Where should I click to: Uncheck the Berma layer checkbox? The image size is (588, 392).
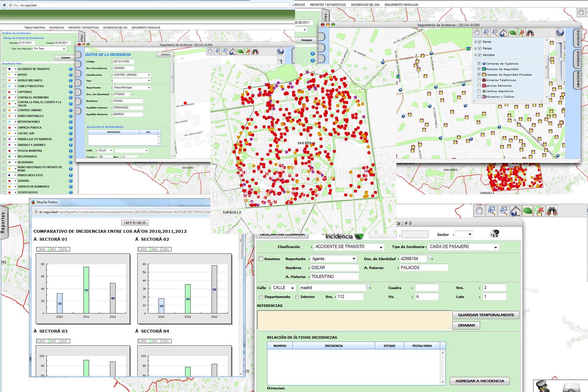[479, 42]
